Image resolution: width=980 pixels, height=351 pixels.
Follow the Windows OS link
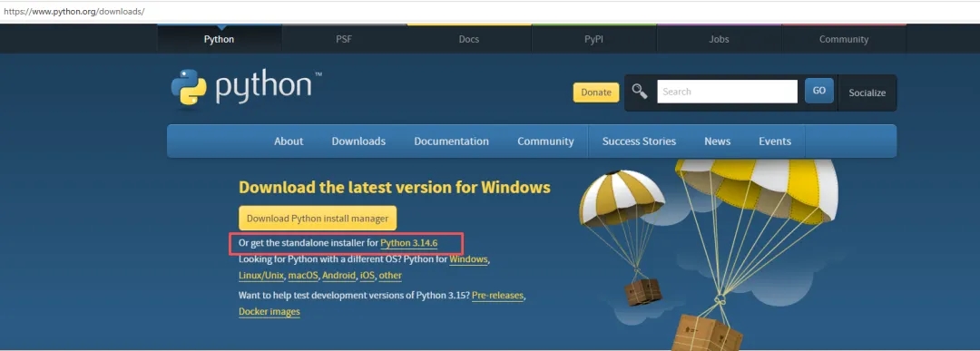[468, 259]
